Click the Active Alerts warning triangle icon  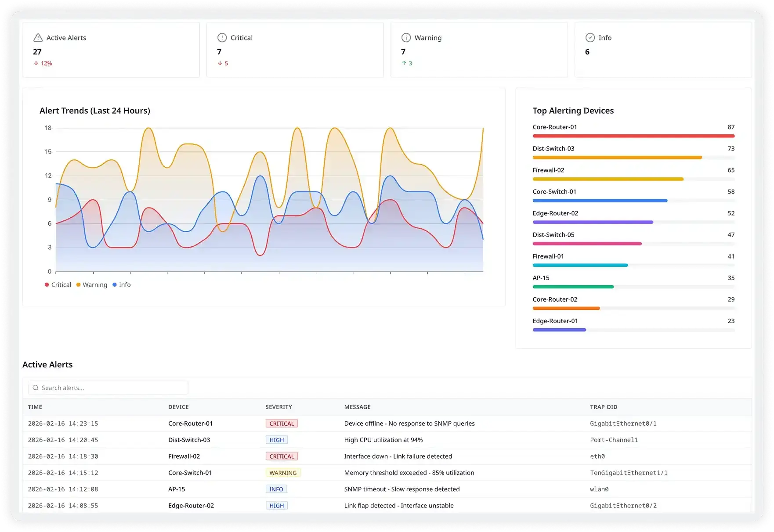pyautogui.click(x=38, y=38)
